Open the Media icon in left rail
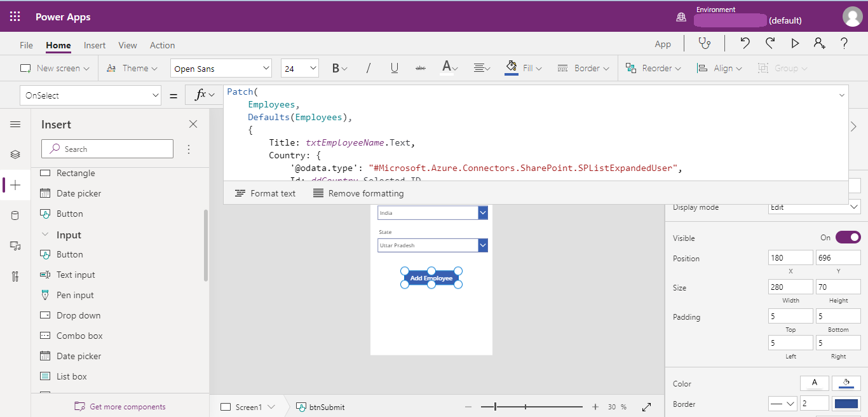 click(15, 246)
